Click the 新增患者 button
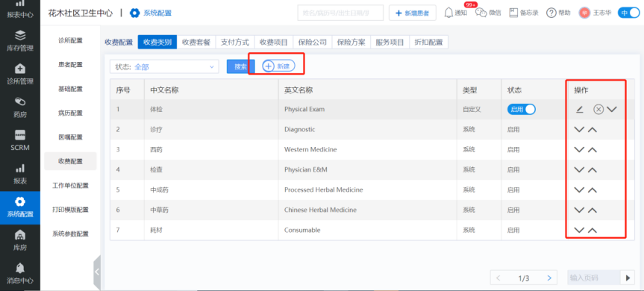644x291 pixels. (x=413, y=13)
